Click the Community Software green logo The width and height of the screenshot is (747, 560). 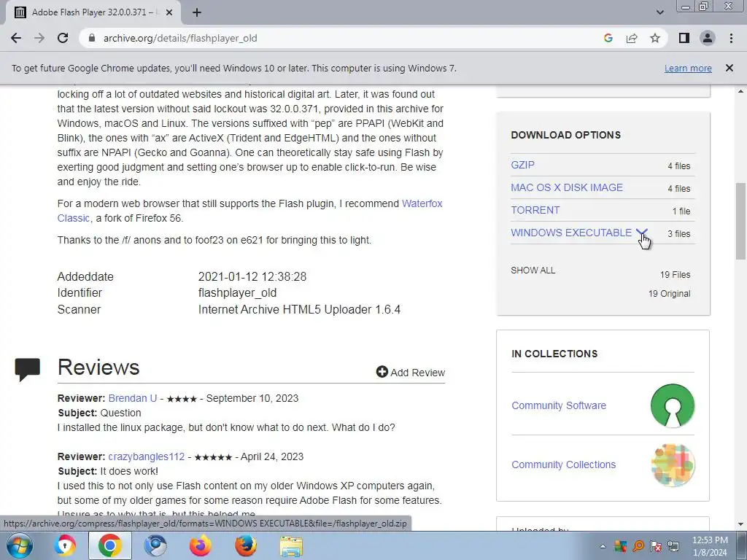tap(672, 405)
